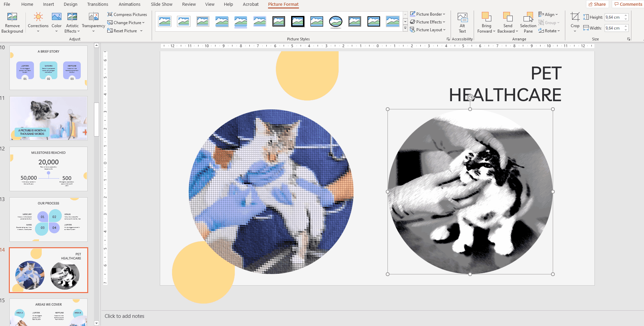
Task: Open the Comments button
Action: click(628, 4)
